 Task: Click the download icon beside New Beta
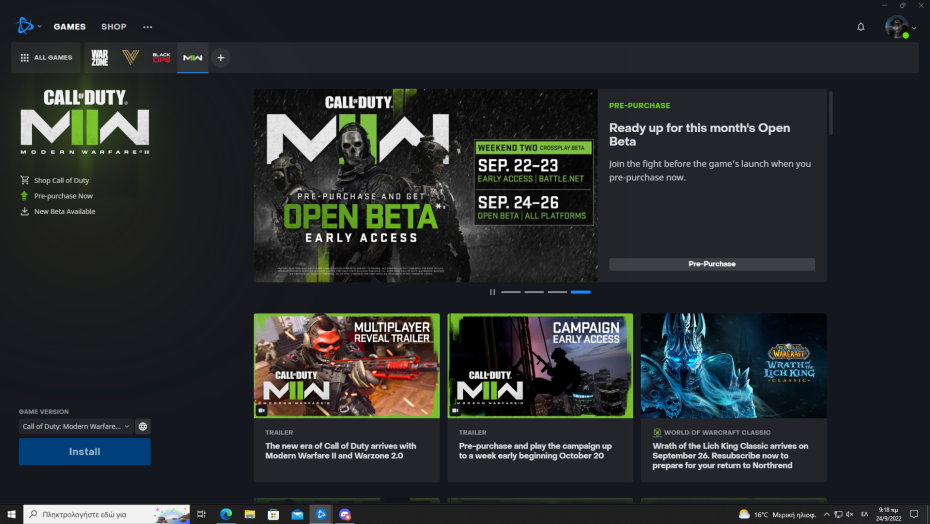pyautogui.click(x=24, y=211)
